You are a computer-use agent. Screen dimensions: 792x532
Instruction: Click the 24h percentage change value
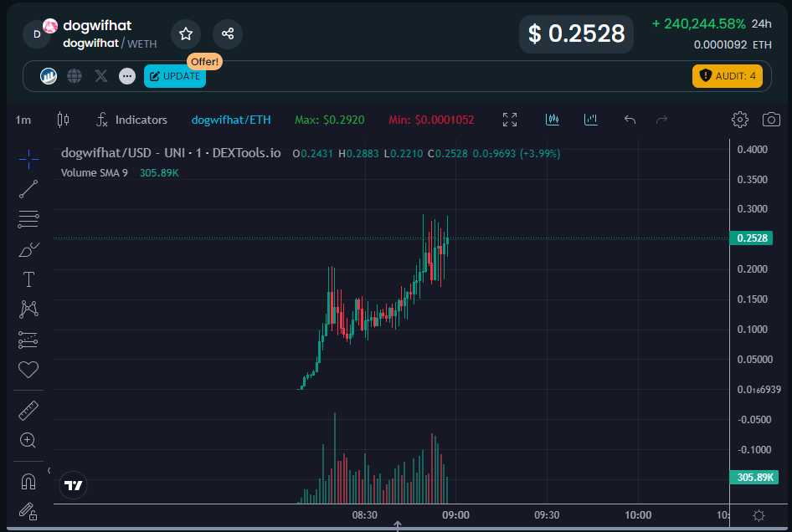tap(698, 23)
